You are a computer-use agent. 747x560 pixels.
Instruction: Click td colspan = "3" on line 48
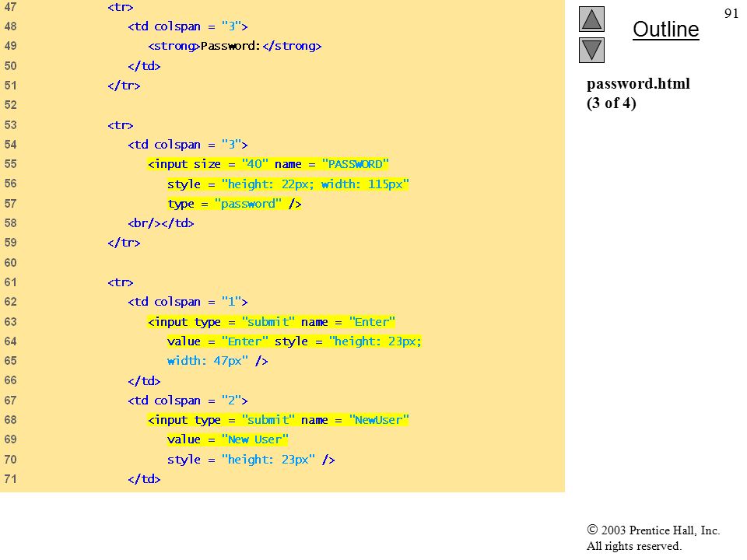tap(188, 26)
